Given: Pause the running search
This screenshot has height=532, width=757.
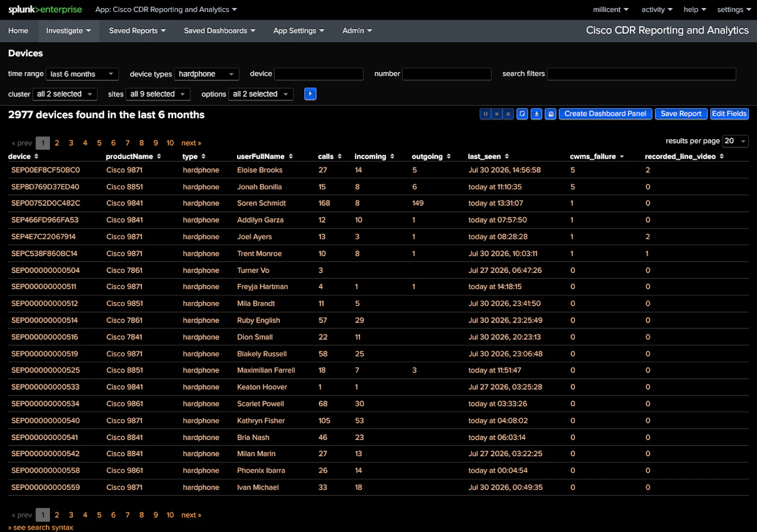Looking at the screenshot, I should point(485,114).
